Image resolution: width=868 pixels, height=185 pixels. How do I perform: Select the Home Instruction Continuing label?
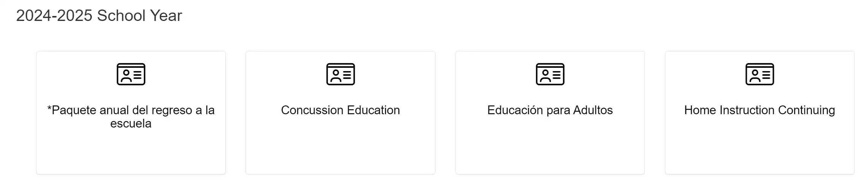tap(760, 110)
